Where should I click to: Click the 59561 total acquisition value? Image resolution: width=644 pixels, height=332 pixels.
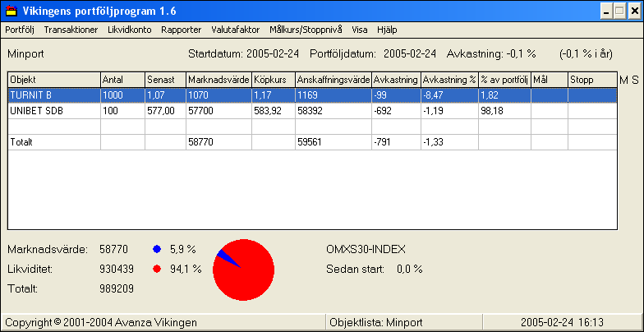[333, 143]
